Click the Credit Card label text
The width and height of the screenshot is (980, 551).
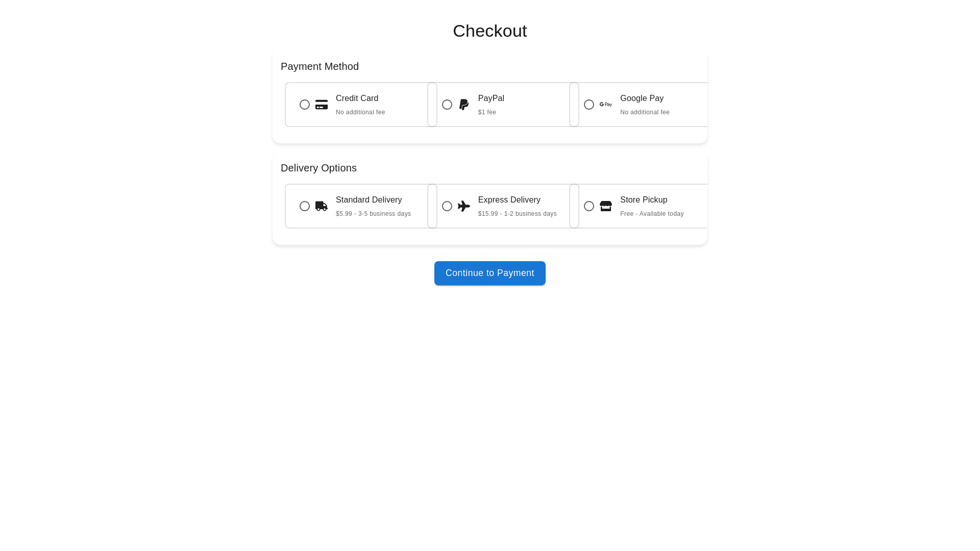357,98
